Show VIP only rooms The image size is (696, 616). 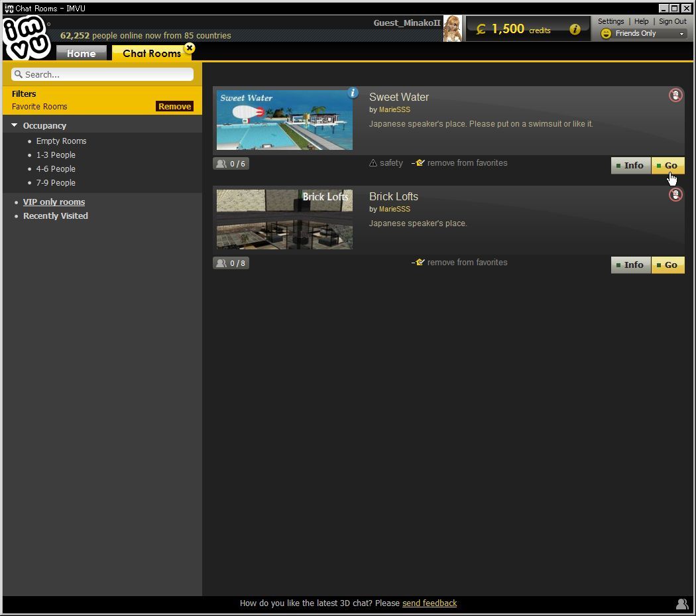click(x=54, y=202)
